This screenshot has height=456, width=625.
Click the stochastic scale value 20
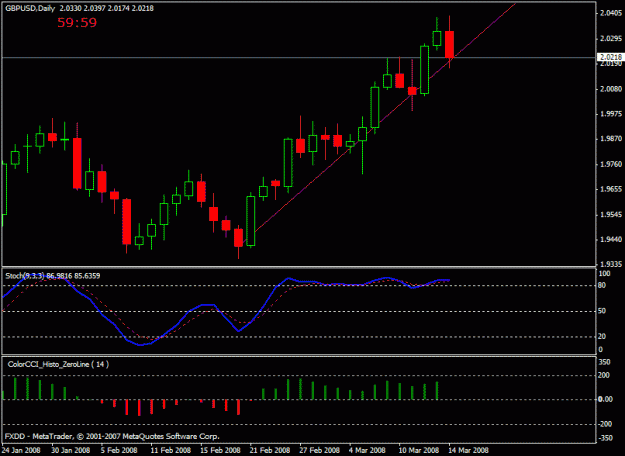click(602, 336)
